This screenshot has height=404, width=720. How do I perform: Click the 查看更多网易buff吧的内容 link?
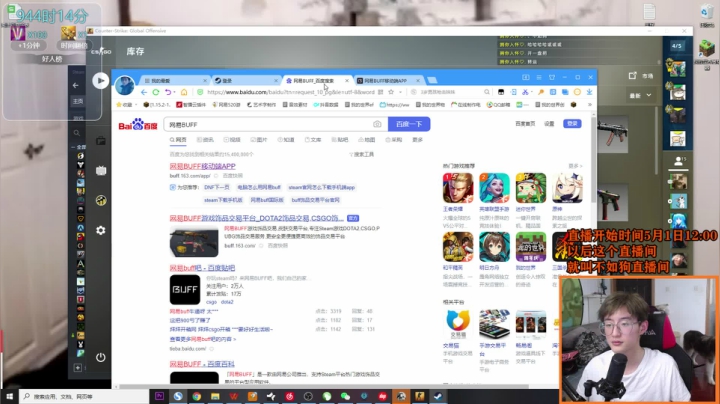[x=202, y=339]
